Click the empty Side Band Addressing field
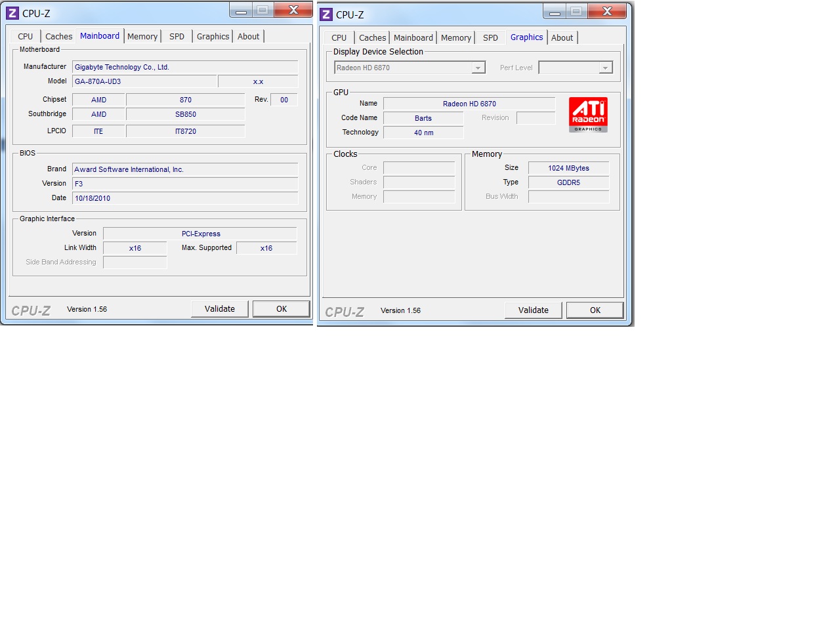The height and width of the screenshot is (630, 840). point(135,262)
